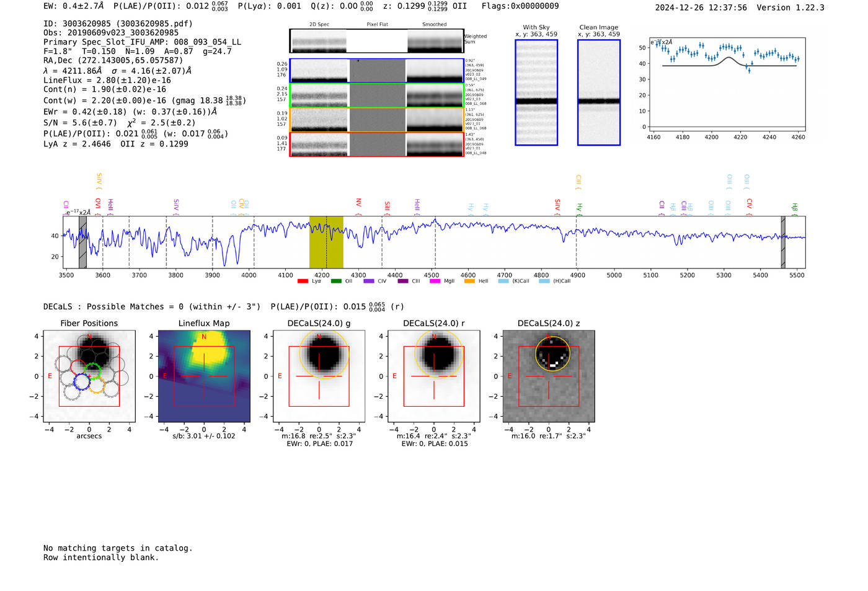Click the 'EWr: 0, PLAE: 0.017' label
The height and width of the screenshot is (591, 868).
click(x=319, y=444)
